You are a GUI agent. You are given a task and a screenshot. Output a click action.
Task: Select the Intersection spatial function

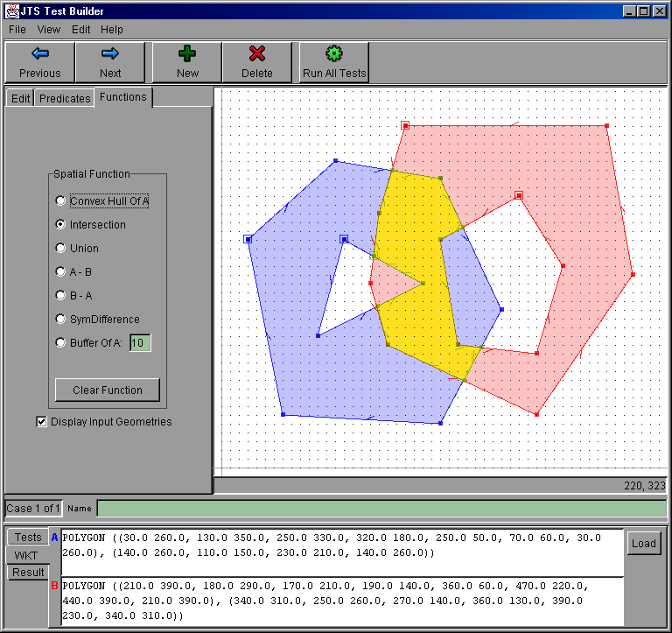click(60, 224)
